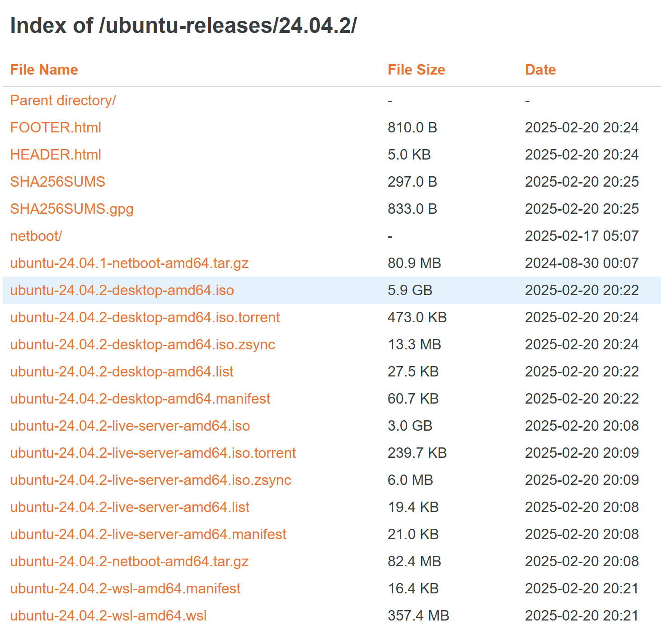Open ubuntu-24.04.2-live-server-amd64.list
661x644 pixels.
click(129, 507)
